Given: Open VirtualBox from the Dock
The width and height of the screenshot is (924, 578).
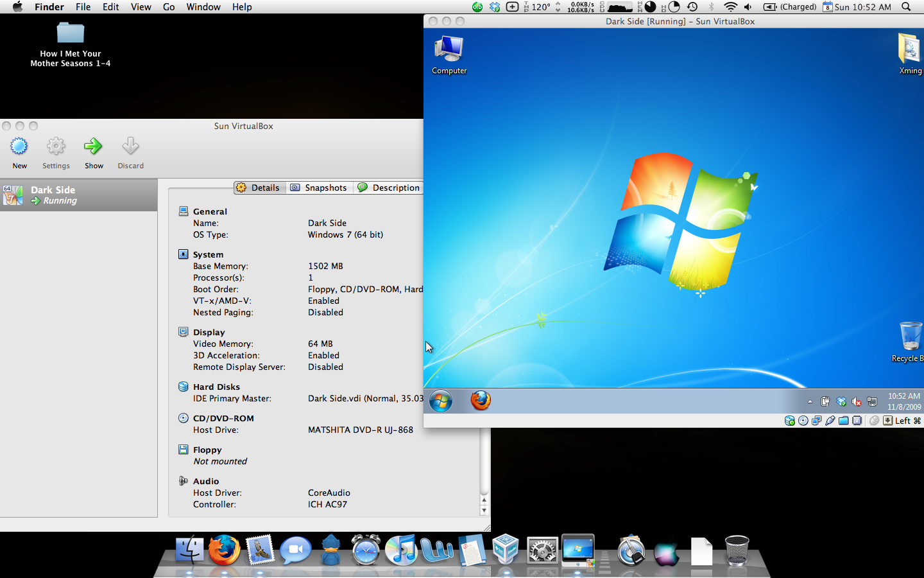Looking at the screenshot, I should point(506,550).
